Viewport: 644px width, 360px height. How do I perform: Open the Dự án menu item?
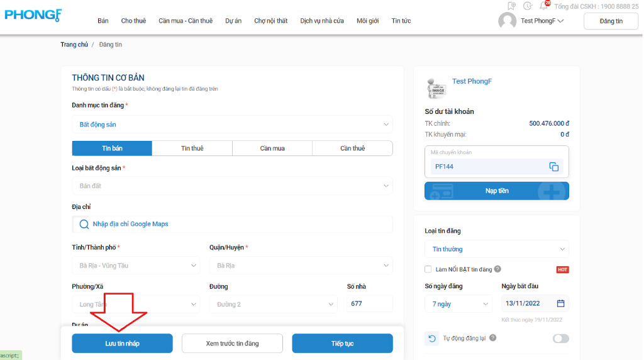233,21
